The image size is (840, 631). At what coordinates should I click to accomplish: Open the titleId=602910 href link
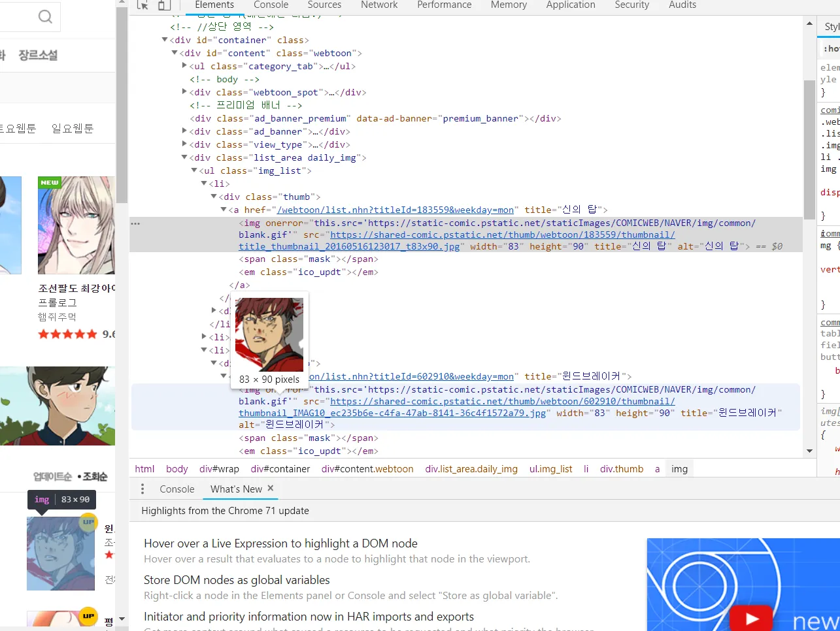click(411, 376)
